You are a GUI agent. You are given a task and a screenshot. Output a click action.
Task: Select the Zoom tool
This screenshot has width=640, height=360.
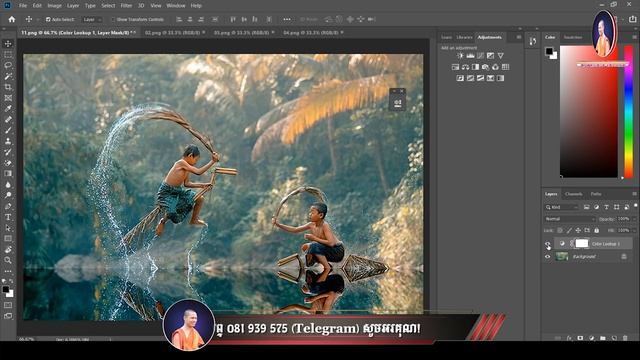pyautogui.click(x=8, y=260)
